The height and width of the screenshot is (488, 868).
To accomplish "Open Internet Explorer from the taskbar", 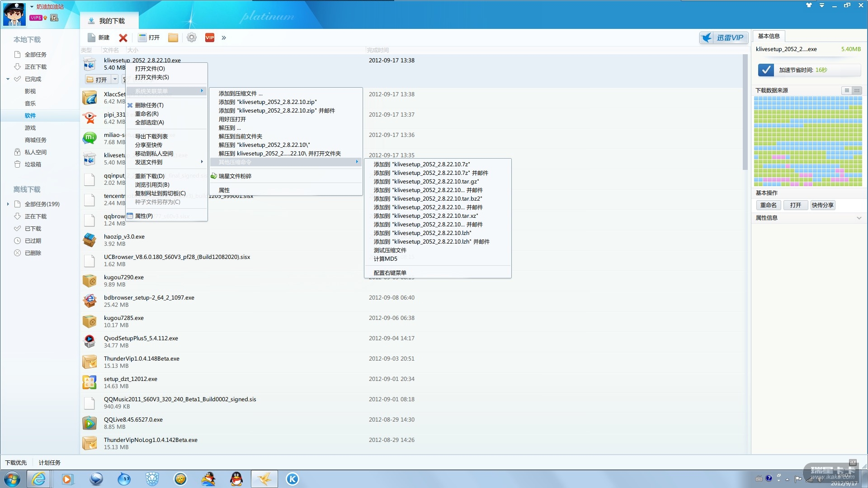I will (39, 479).
